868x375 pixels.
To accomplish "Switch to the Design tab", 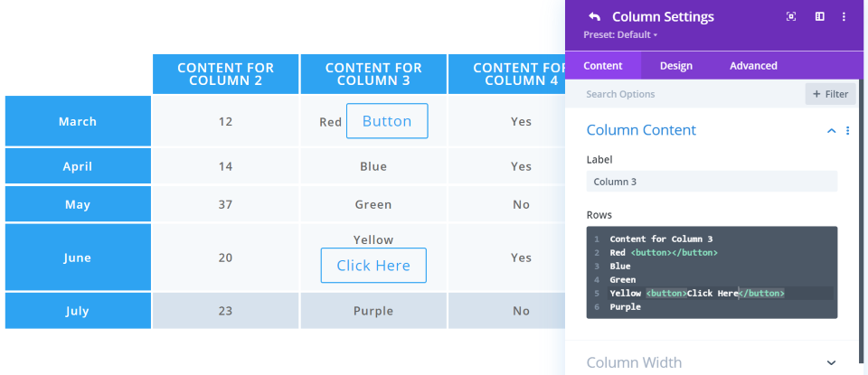I will pos(675,66).
